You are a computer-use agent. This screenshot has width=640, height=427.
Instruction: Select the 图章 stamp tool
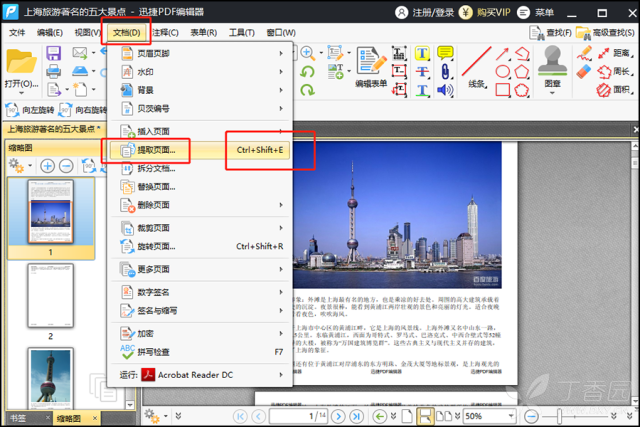552,69
